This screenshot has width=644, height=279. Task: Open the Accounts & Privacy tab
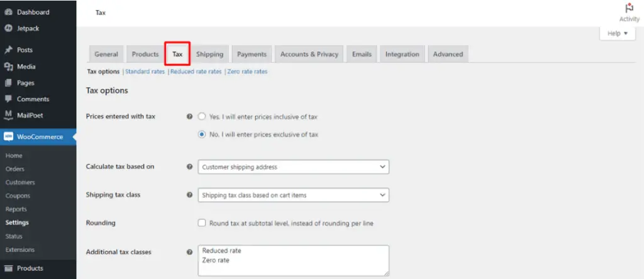tap(309, 54)
